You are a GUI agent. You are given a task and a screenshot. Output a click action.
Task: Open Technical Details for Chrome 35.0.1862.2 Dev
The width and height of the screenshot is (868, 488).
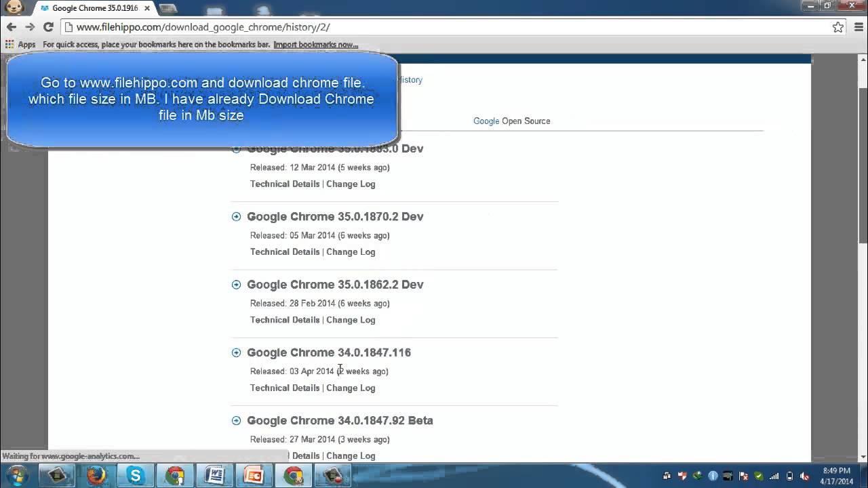pyautogui.click(x=285, y=320)
